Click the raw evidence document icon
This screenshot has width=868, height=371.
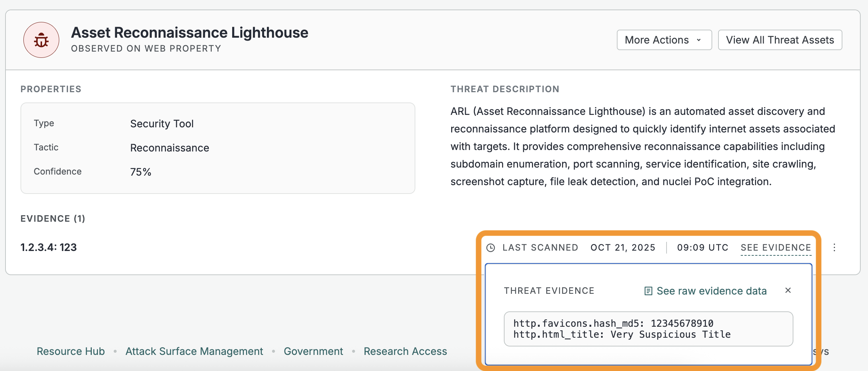[648, 291]
